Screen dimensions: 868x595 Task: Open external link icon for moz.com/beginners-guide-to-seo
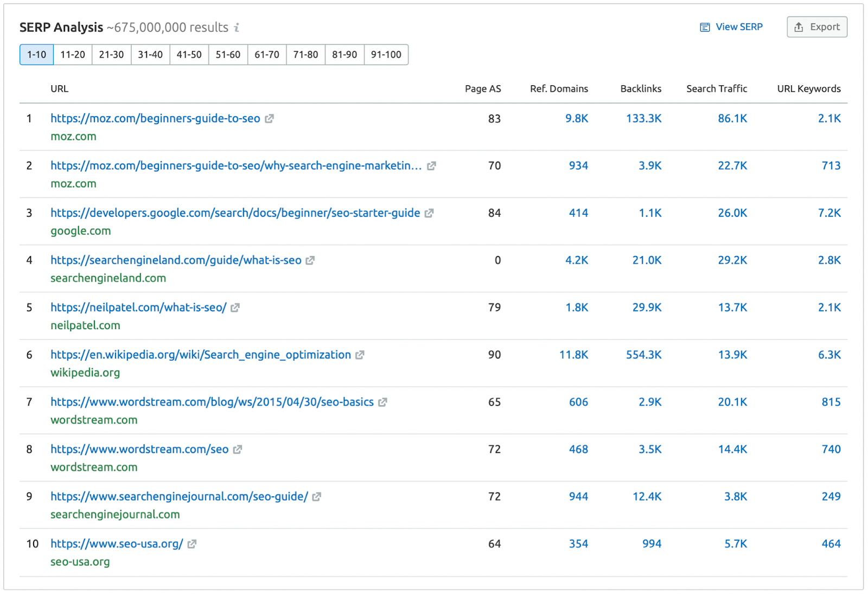pos(269,119)
